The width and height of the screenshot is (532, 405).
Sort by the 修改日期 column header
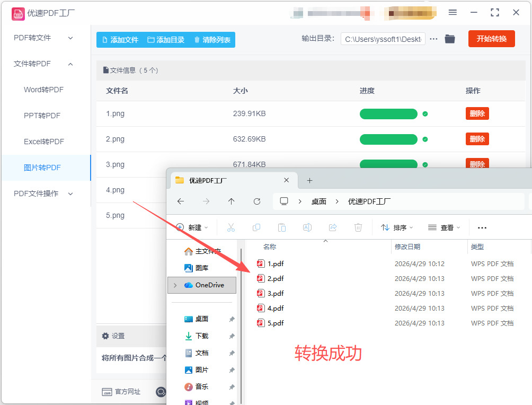pos(407,247)
